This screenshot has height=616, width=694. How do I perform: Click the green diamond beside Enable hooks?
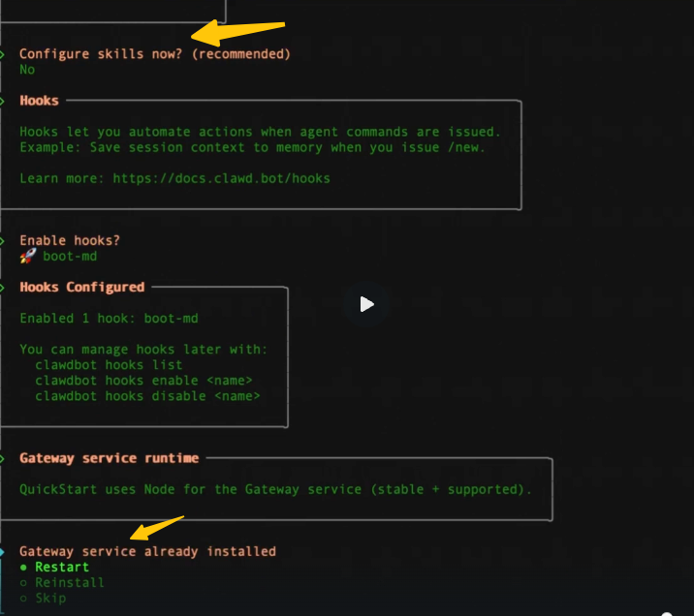tap(3, 240)
